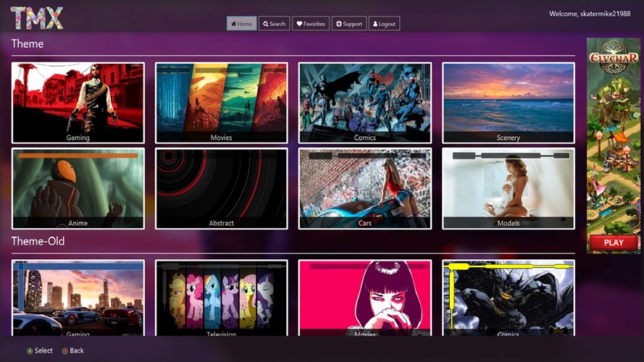The height and width of the screenshot is (362, 644).
Task: Click the PLAY button on Elvenar ad
Action: 614,243
